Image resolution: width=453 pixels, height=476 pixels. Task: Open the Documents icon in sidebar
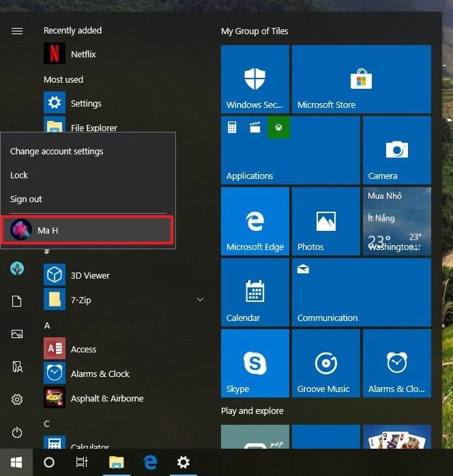[x=17, y=301]
